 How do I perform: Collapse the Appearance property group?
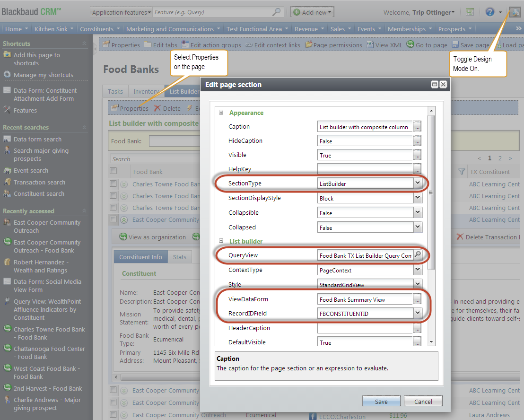pos(221,113)
